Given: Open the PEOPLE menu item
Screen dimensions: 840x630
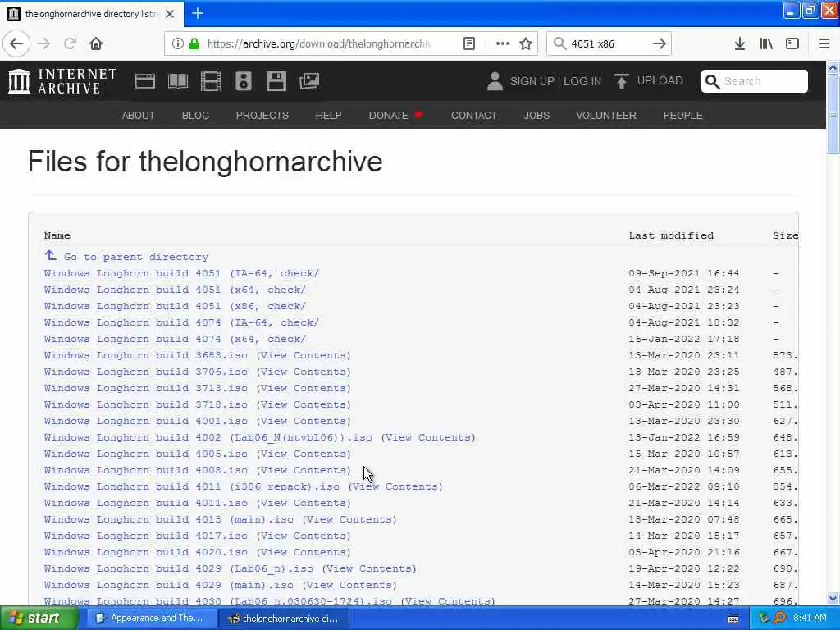Looking at the screenshot, I should (x=683, y=115).
